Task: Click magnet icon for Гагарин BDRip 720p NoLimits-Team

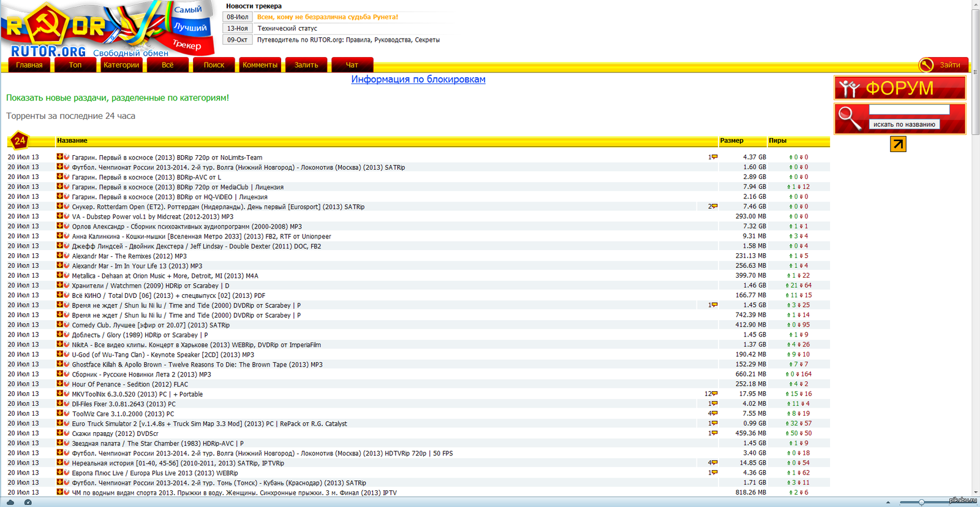Action: coord(67,157)
